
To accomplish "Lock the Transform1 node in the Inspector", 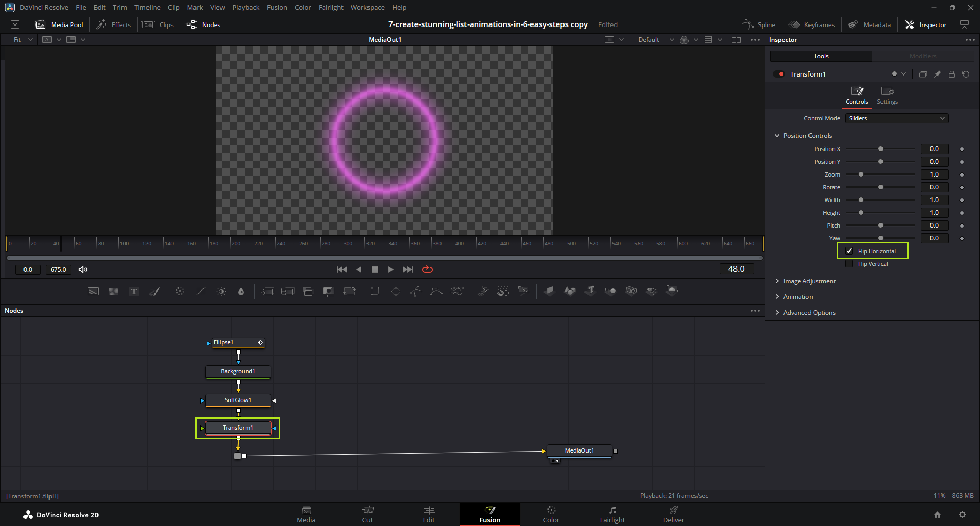I will coord(951,74).
